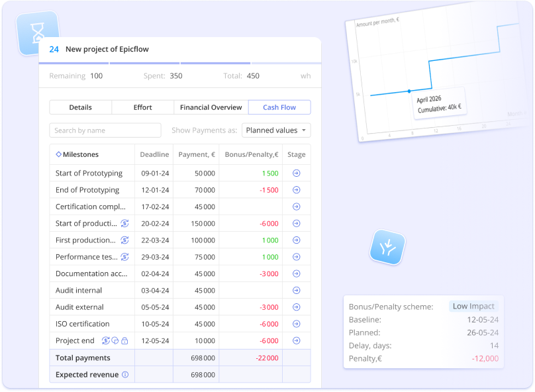Image resolution: width=535 pixels, height=392 pixels.
Task: Click bonus value 1 500 in green
Action: click(270, 173)
